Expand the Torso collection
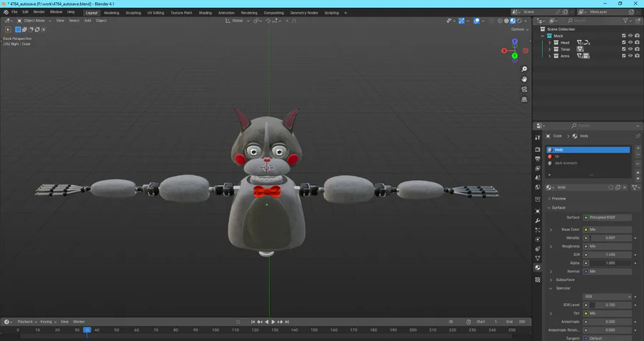 (550, 49)
